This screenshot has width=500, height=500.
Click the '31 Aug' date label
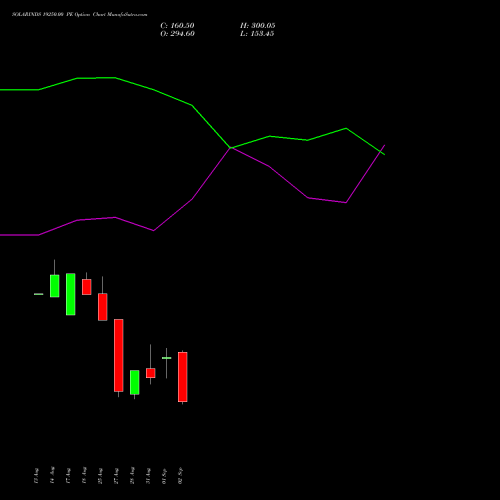(148, 475)
